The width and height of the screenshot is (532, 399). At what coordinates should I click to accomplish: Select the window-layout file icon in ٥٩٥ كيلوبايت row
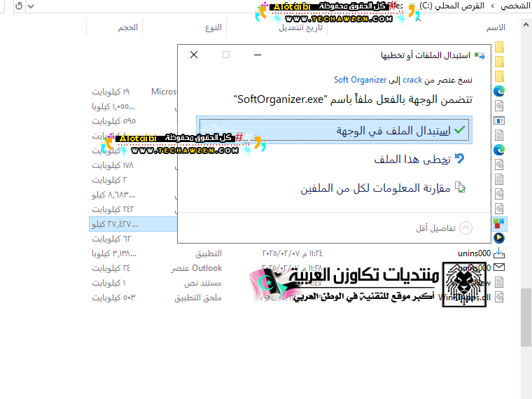coord(499,120)
